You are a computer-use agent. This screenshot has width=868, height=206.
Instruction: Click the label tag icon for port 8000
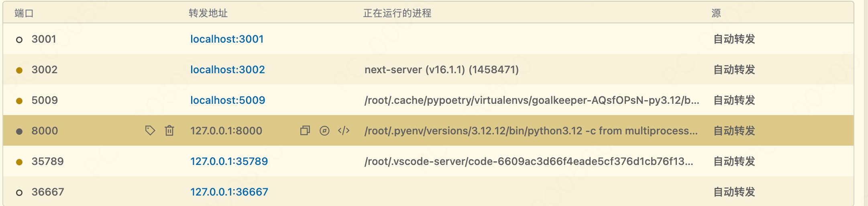pos(150,130)
